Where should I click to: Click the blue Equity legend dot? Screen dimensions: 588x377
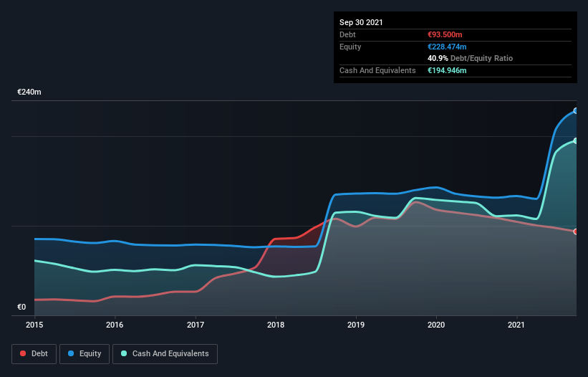coord(71,353)
